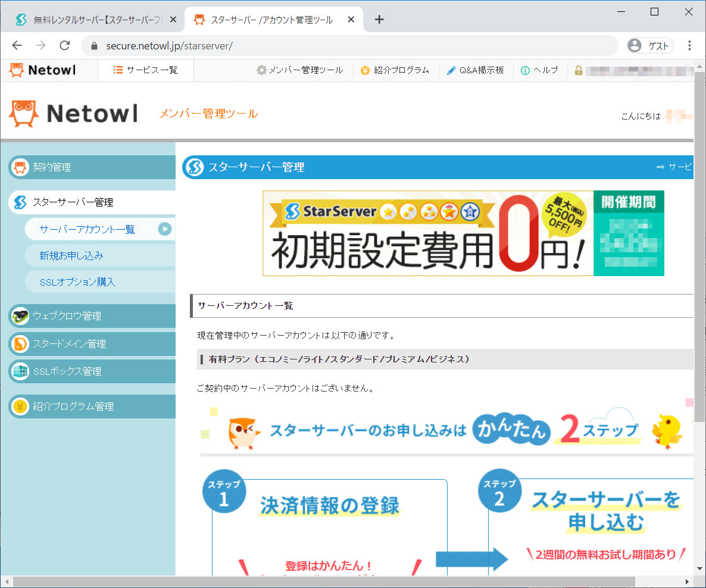Click the vertical scrollbar down arrow
This screenshot has width=706, height=588.
[699, 568]
